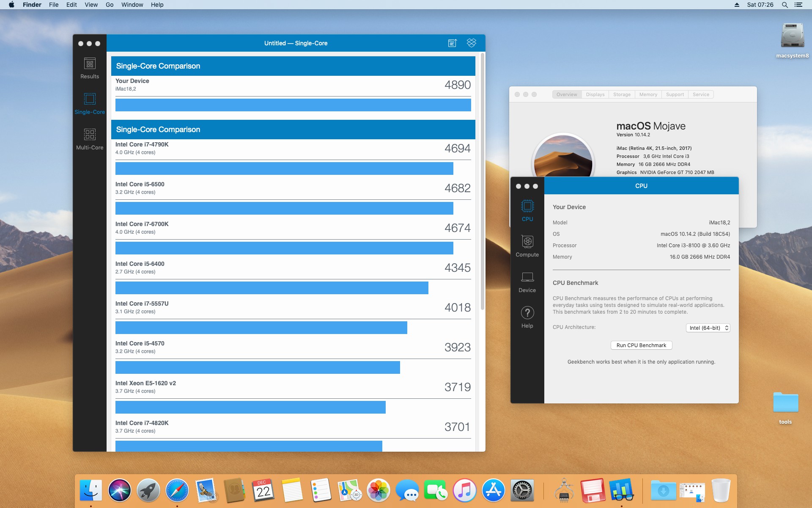Open the Window menu in menu bar
The image size is (812, 508).
pos(132,5)
